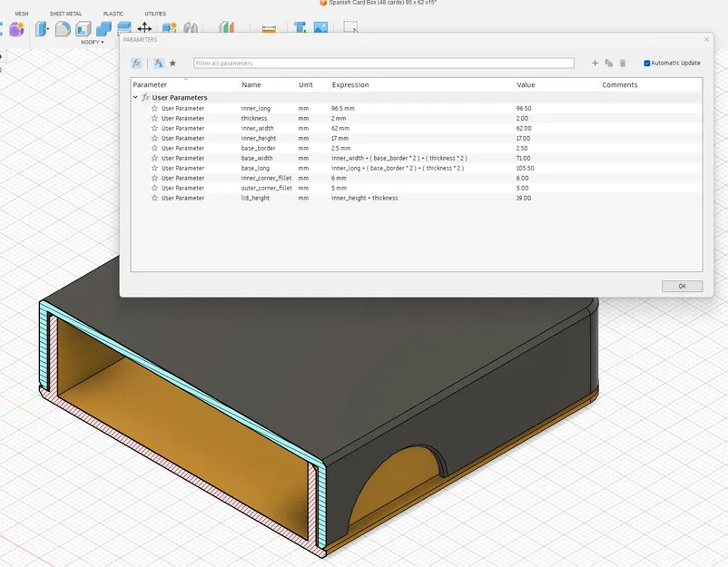The width and height of the screenshot is (728, 567).
Task: Click the Filter all parameters field
Action: (x=383, y=64)
